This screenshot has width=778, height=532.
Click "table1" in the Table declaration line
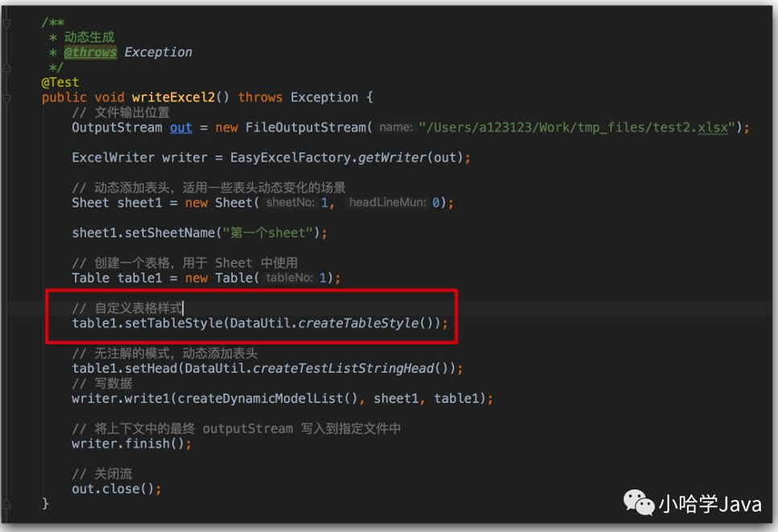(x=139, y=278)
